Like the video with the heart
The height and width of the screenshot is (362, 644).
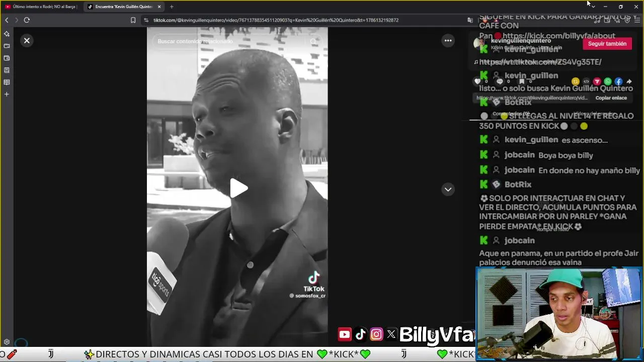[477, 81]
